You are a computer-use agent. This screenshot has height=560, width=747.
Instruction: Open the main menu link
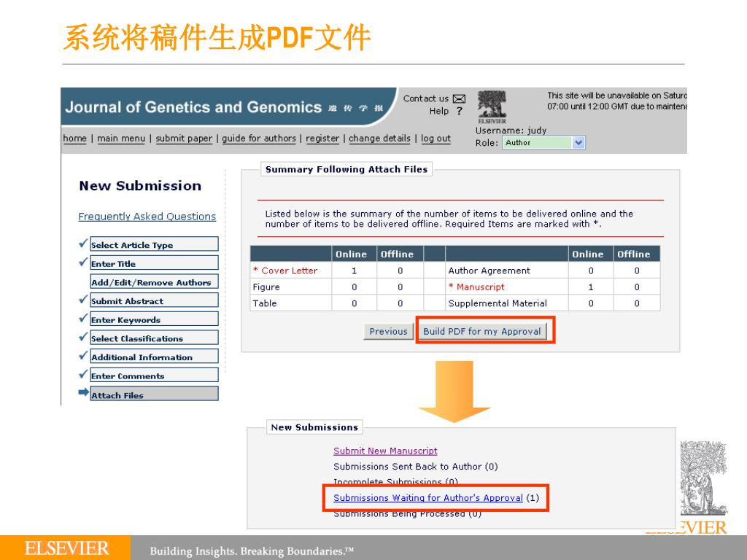coord(121,139)
